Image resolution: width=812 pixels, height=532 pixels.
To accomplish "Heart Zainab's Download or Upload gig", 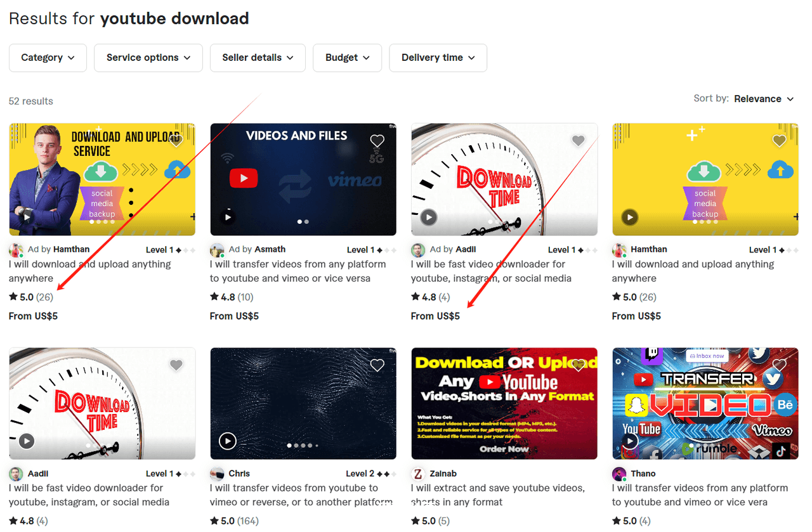I will point(578,365).
